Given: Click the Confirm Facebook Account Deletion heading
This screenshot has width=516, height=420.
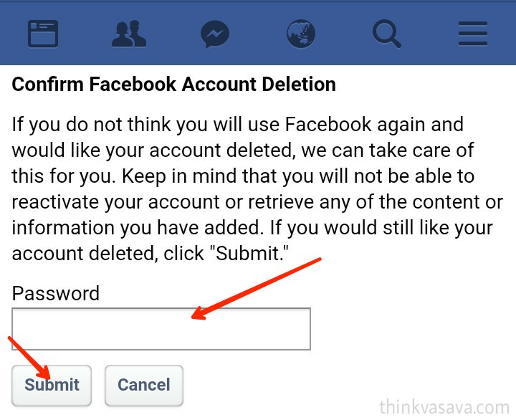Looking at the screenshot, I should pyautogui.click(x=173, y=85).
